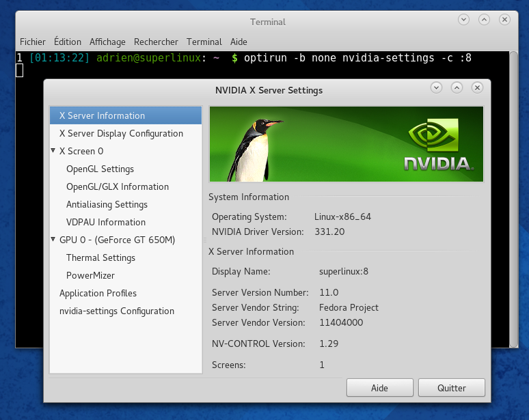Click the vendor version 11404000

pos(341,322)
